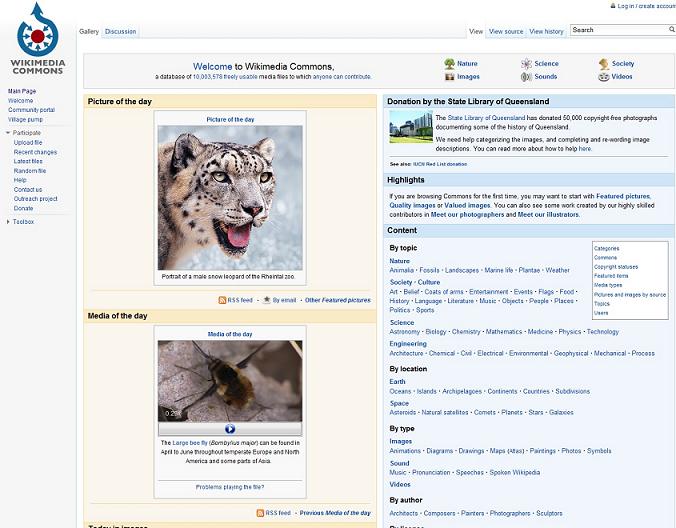Click the Videos film icon
The width and height of the screenshot is (676, 528).
(604, 77)
